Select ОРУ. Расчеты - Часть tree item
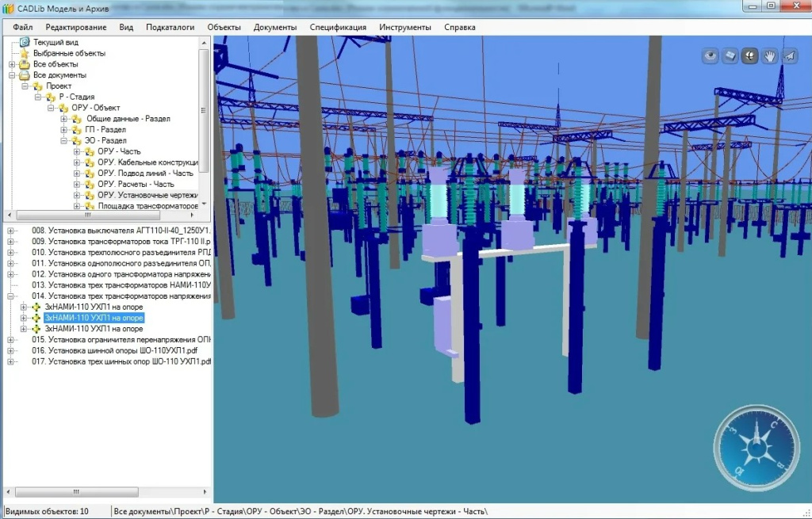 pos(135,184)
